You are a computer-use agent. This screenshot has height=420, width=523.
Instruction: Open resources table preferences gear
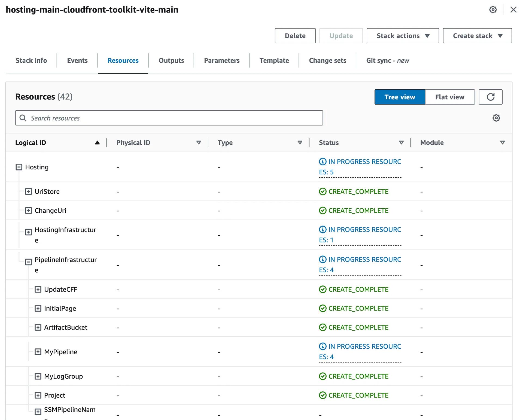(x=496, y=118)
